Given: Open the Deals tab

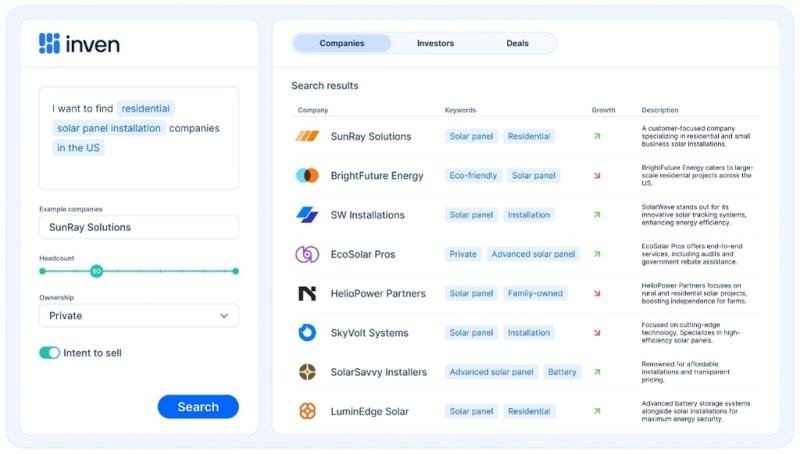Looking at the screenshot, I should (517, 43).
